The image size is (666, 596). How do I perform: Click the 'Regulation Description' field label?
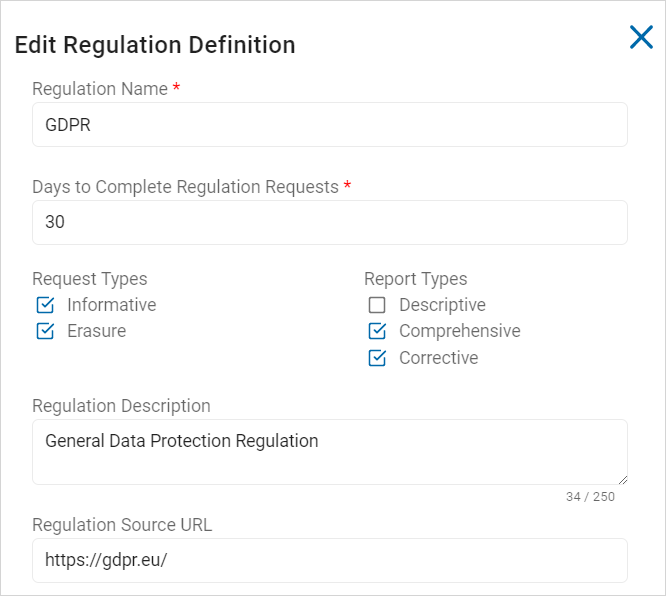tap(121, 406)
